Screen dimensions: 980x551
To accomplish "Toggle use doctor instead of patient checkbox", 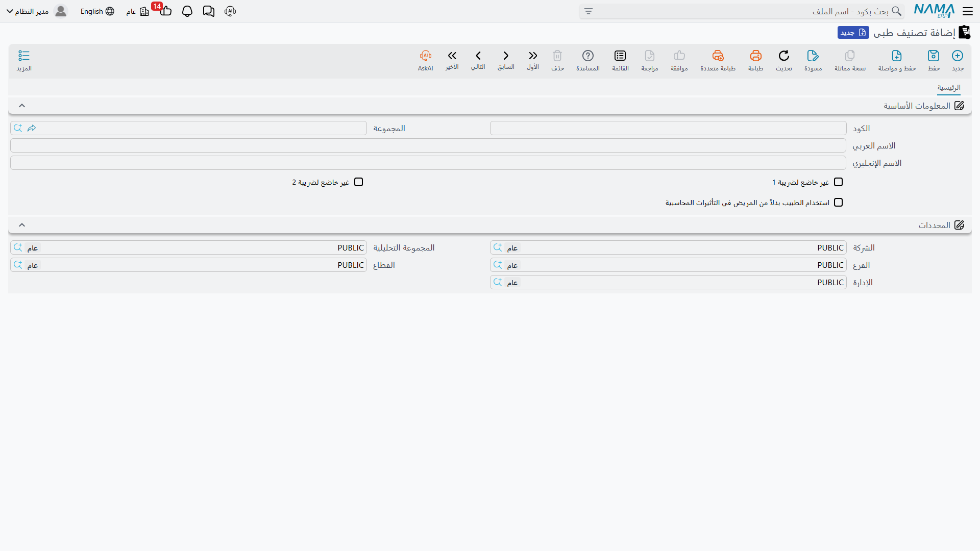I will click(838, 203).
